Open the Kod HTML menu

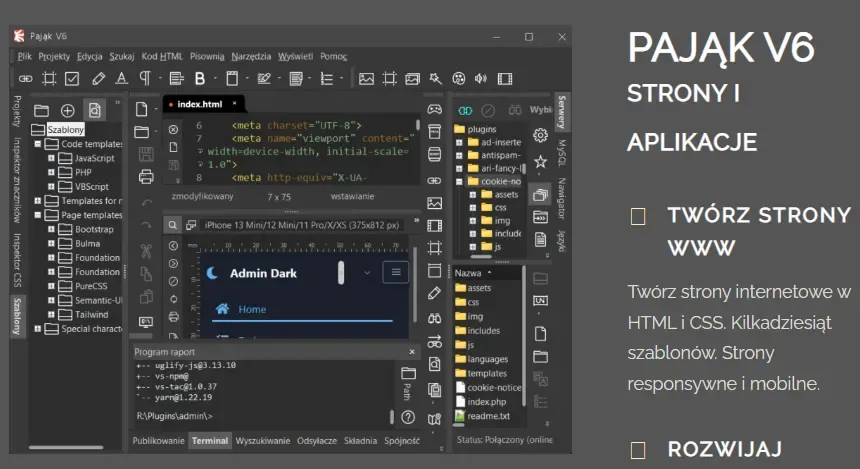(162, 56)
